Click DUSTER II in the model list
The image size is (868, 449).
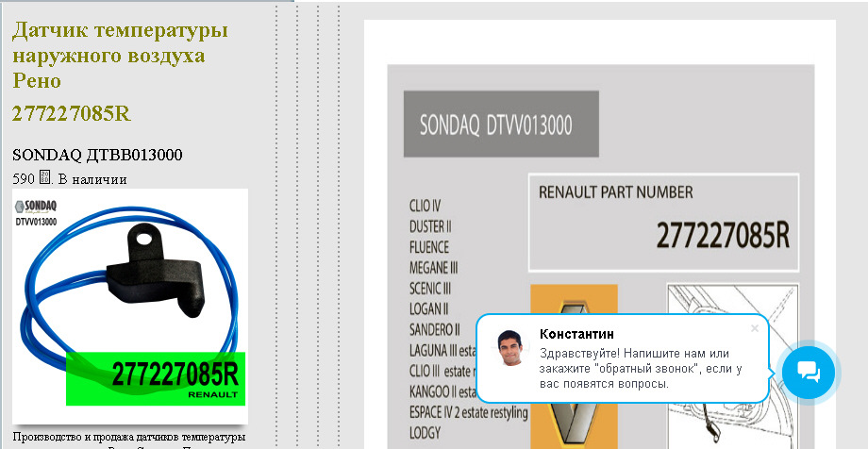click(x=430, y=226)
